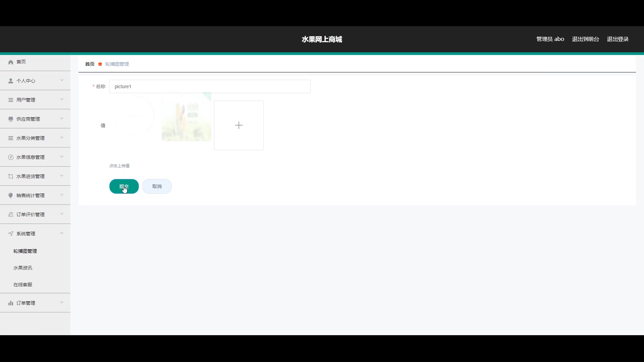Viewport: 644px width, 362px height.
Task: Click the 供应商管理 sidebar icon
Action: click(x=11, y=119)
